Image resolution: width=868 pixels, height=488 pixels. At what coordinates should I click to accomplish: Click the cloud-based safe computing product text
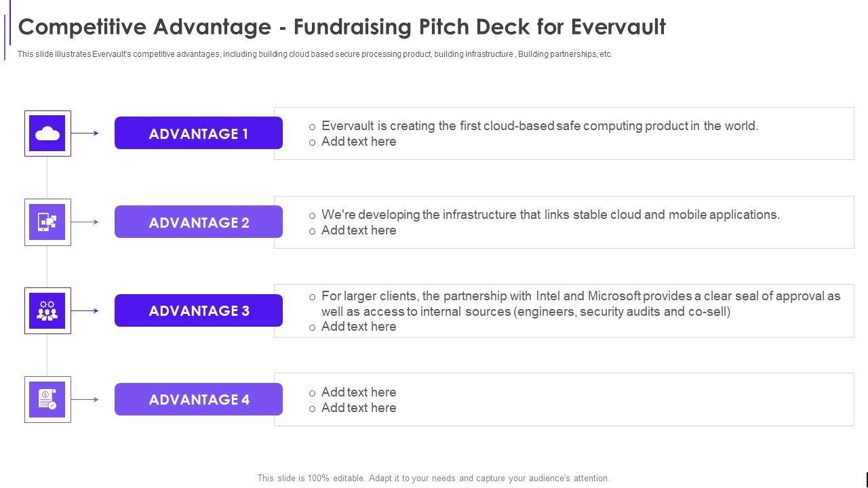point(540,126)
